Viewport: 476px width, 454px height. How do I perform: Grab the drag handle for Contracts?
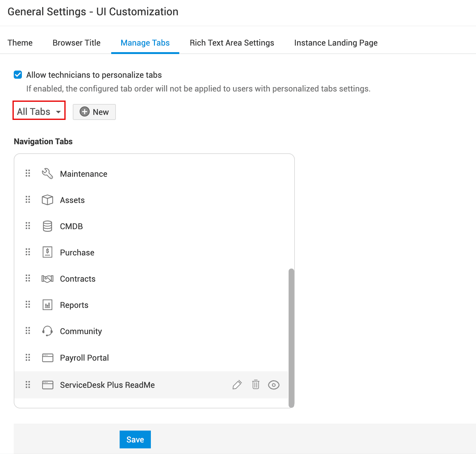click(28, 278)
